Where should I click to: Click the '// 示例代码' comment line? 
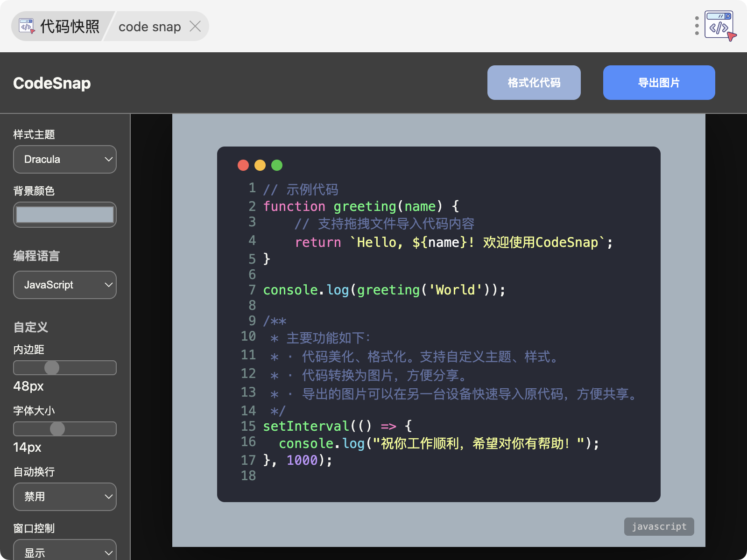click(301, 189)
